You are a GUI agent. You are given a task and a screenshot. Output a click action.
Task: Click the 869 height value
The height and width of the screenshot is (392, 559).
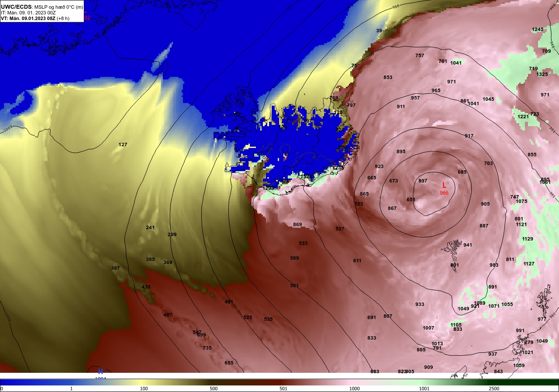coord(297,225)
